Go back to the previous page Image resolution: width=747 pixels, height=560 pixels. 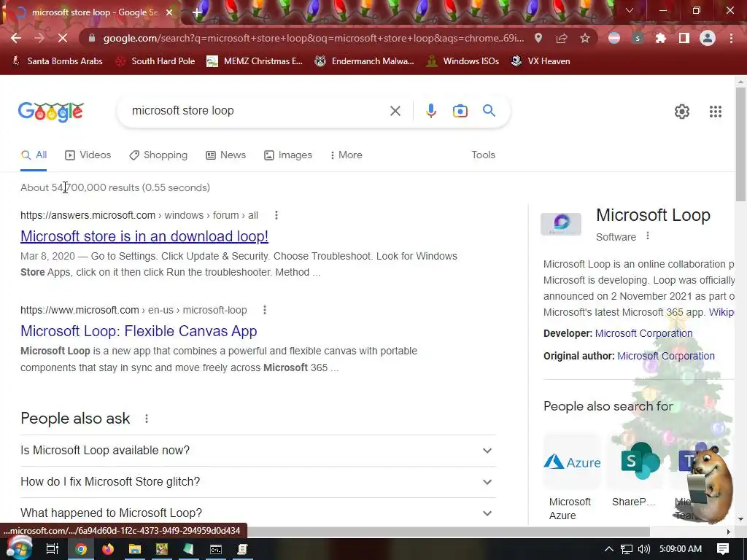[16, 38]
